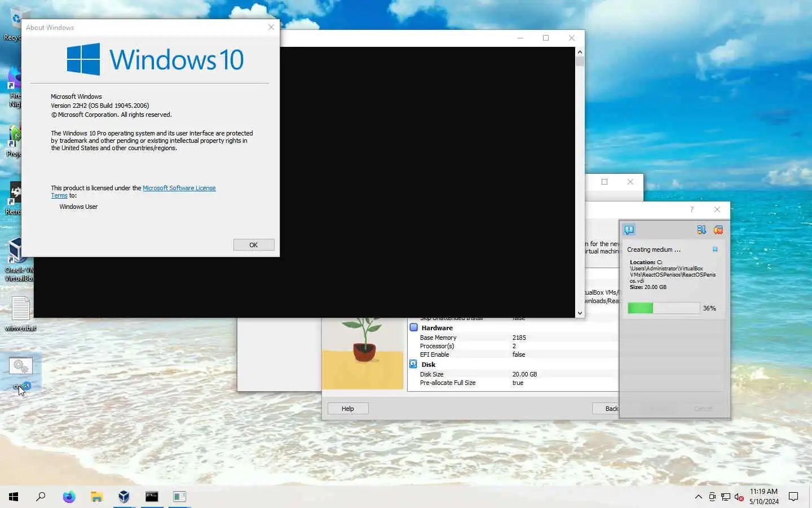Click the Help button in the VirtualBox wizard
Image resolution: width=812 pixels, height=508 pixels.
[x=348, y=409]
